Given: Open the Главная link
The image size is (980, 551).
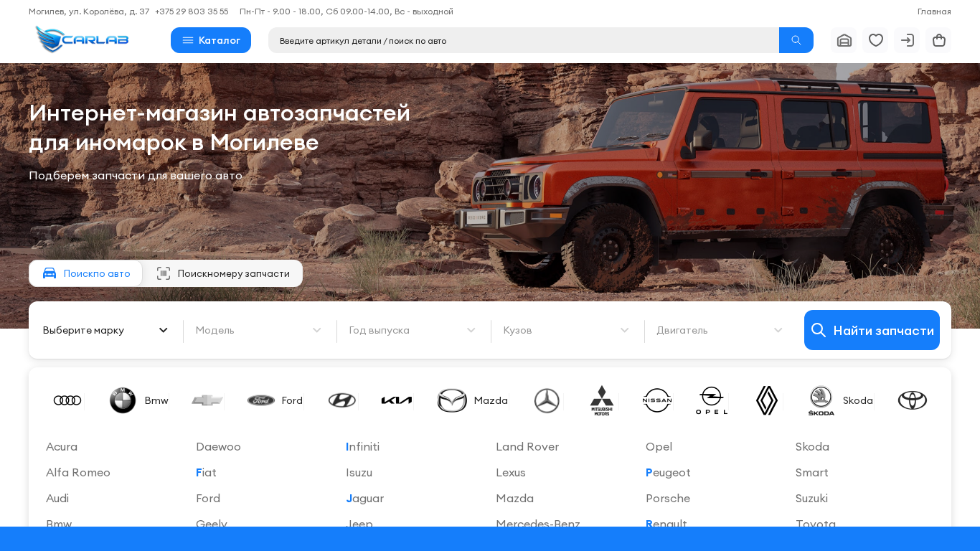Looking at the screenshot, I should click(934, 11).
